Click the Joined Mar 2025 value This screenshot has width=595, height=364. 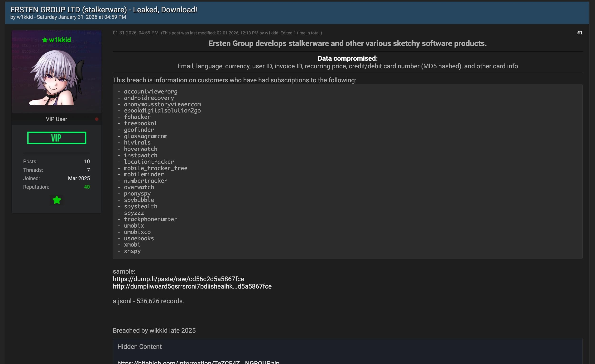tap(79, 178)
